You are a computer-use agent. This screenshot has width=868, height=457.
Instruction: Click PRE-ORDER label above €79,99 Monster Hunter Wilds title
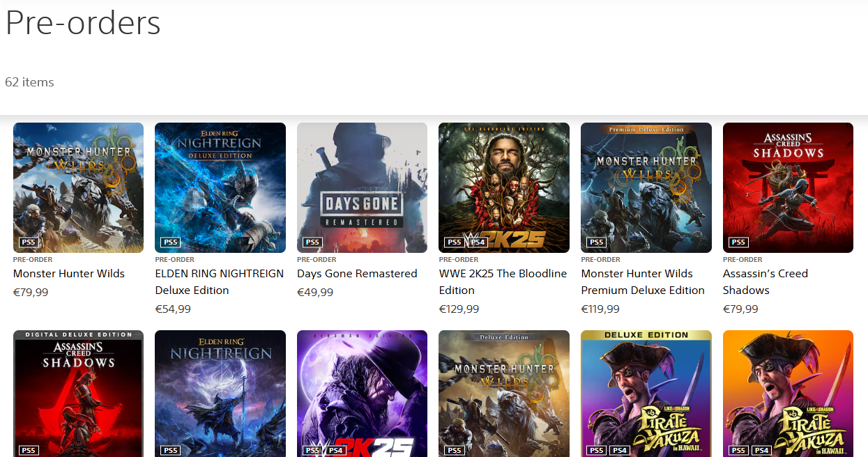pos(33,260)
